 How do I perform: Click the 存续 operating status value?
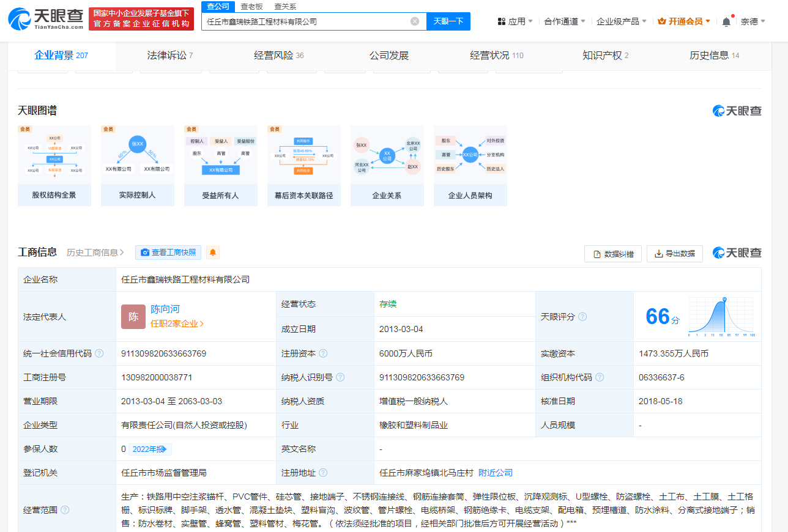point(388,304)
